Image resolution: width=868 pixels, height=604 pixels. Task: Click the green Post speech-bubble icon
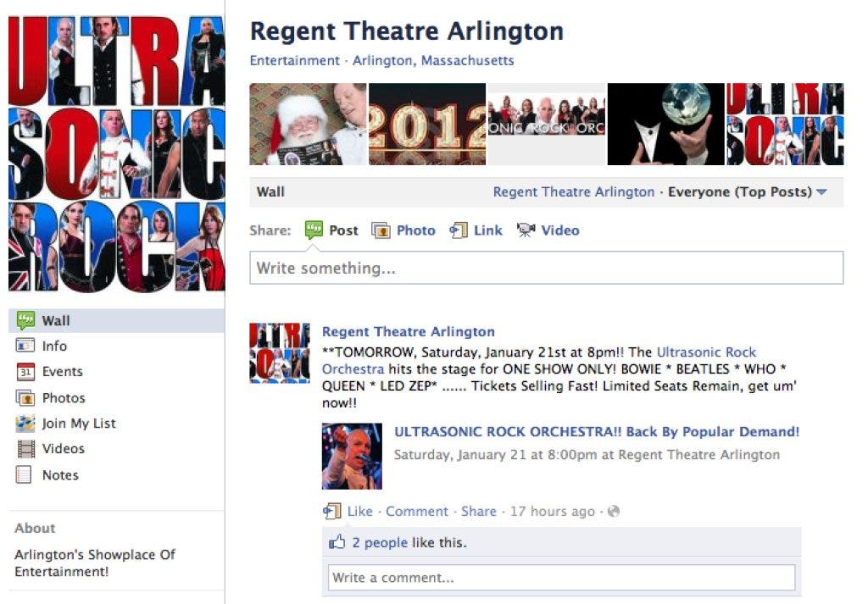[314, 230]
